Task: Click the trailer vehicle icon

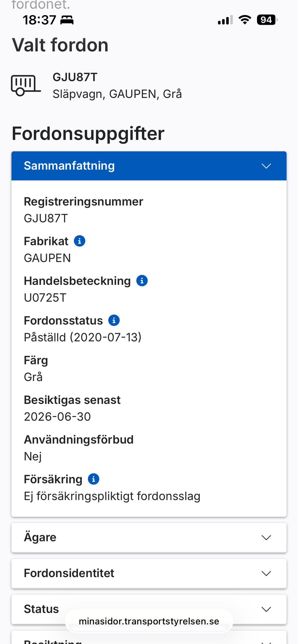Action: [x=26, y=85]
